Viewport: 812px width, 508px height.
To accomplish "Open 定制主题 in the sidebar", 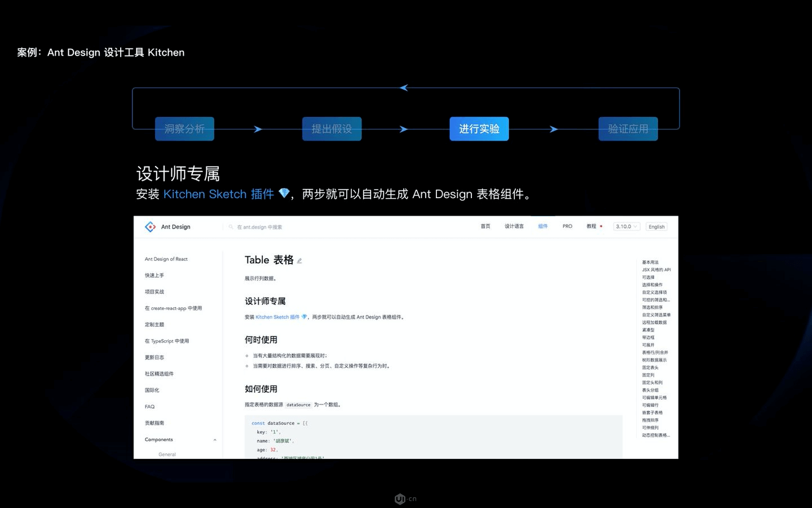I will [155, 325].
